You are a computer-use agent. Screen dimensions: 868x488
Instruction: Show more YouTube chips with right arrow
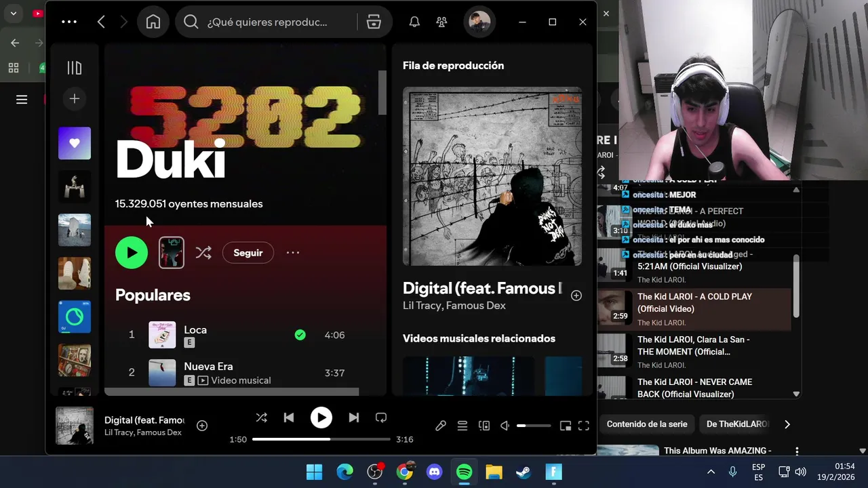coord(787,424)
